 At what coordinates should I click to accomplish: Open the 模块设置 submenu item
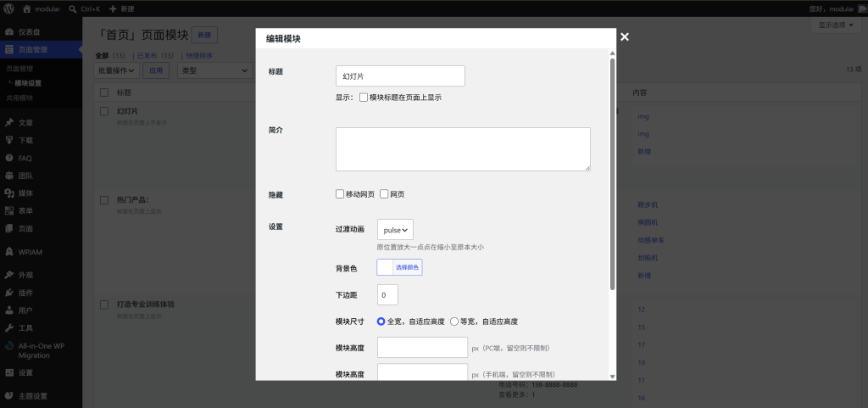tap(28, 84)
